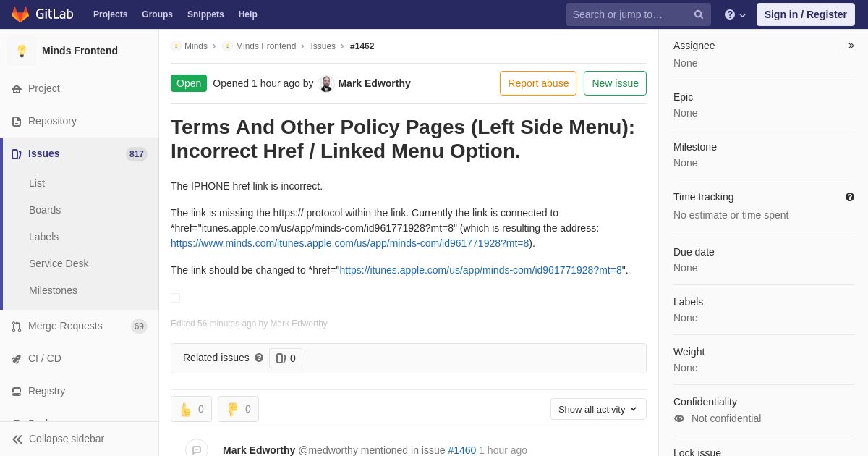The height and width of the screenshot is (456, 868).
Task: Open the Help question mark menu
Action: click(735, 14)
